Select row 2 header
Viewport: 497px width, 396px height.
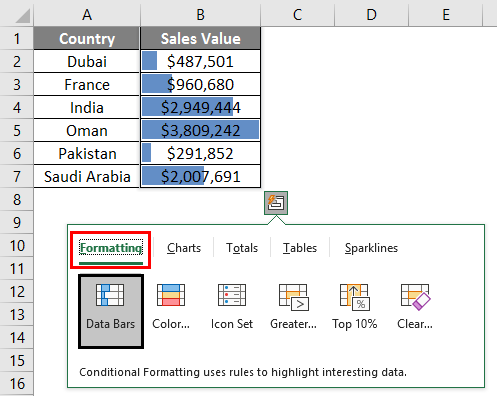17,61
